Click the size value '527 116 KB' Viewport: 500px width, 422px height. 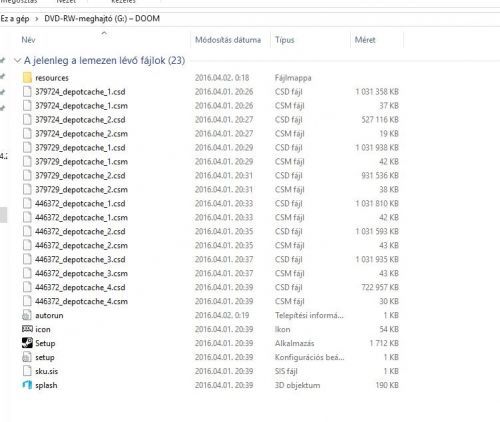pos(380,120)
